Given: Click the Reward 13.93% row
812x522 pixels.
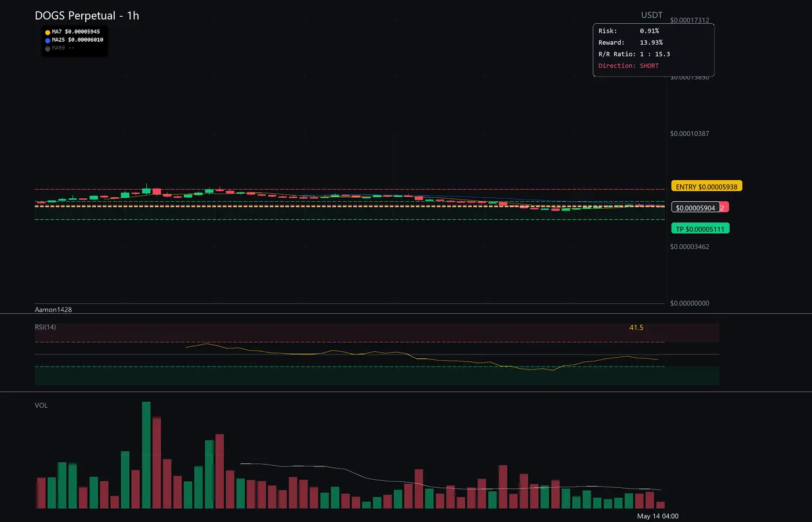Looking at the screenshot, I should tap(630, 42).
